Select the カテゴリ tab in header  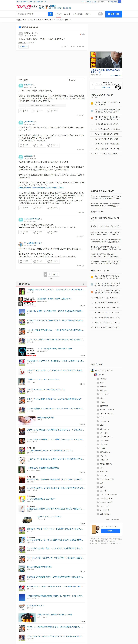[x=58, y=14]
